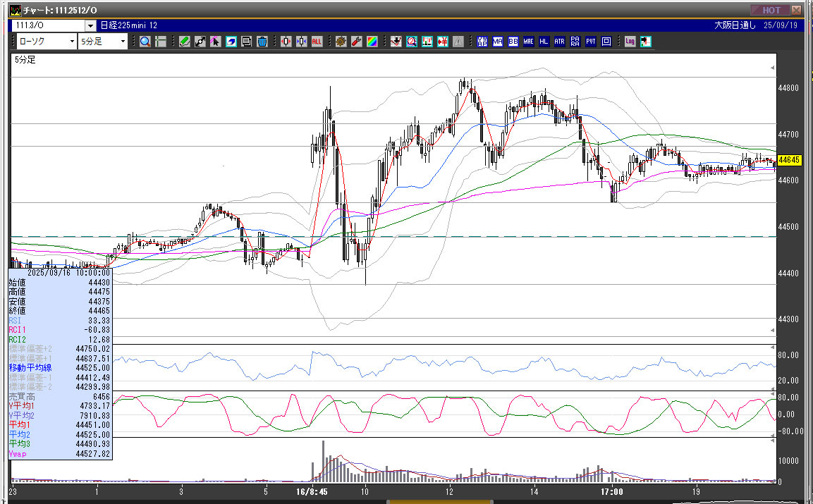Click the trash can delete icon
The image size is (813, 504).
pyautogui.click(x=262, y=42)
